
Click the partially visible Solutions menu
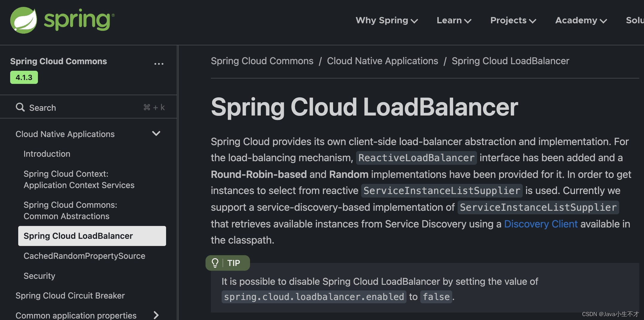[635, 20]
